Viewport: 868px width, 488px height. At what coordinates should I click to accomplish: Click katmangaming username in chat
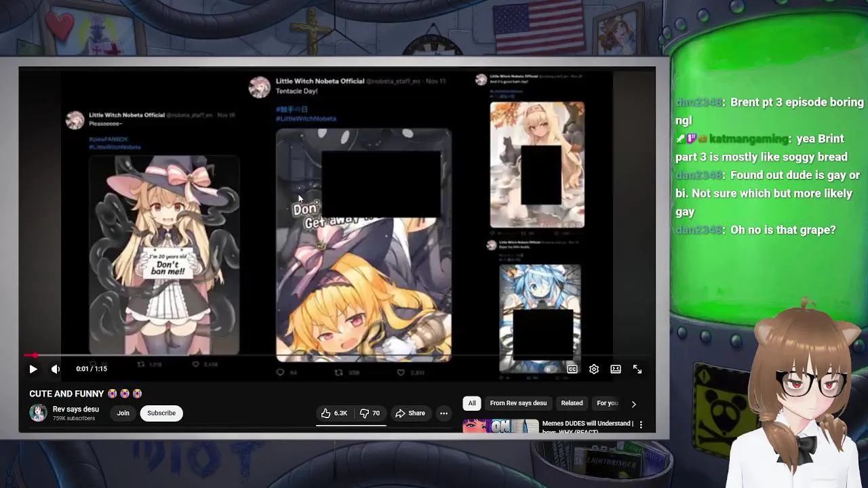749,139
